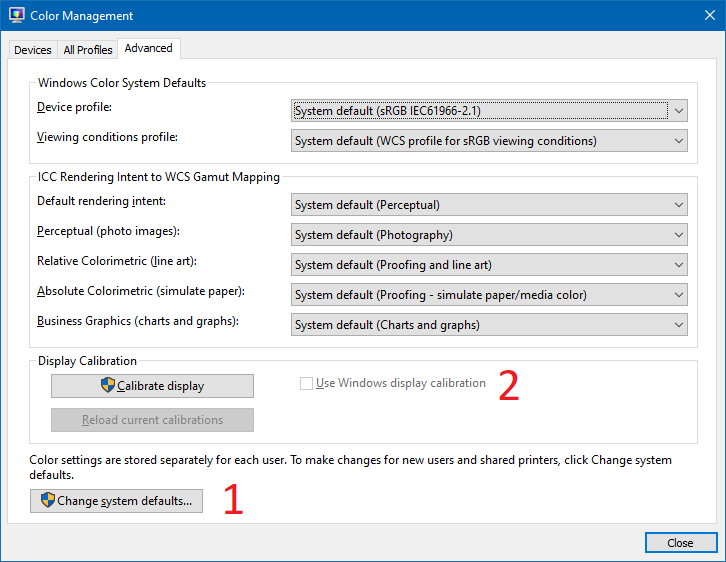The height and width of the screenshot is (562, 726).
Task: Click the Color Management title bar icon
Action: (17, 15)
